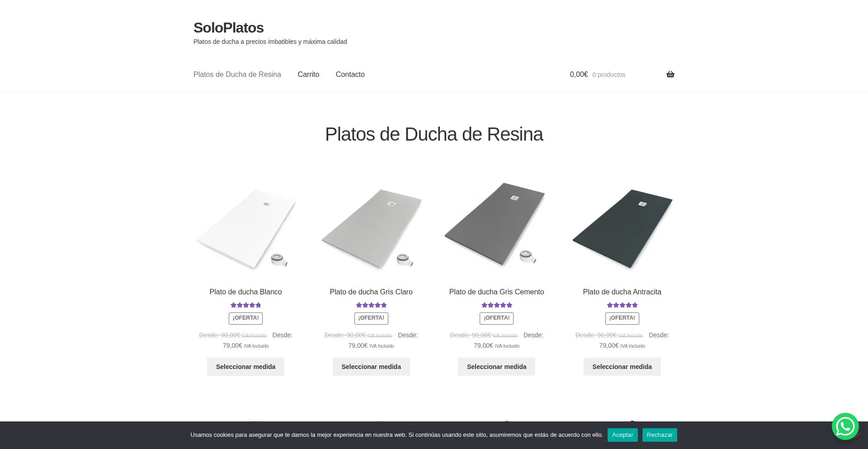Open the WhatsApp chat bubble

coord(844,426)
